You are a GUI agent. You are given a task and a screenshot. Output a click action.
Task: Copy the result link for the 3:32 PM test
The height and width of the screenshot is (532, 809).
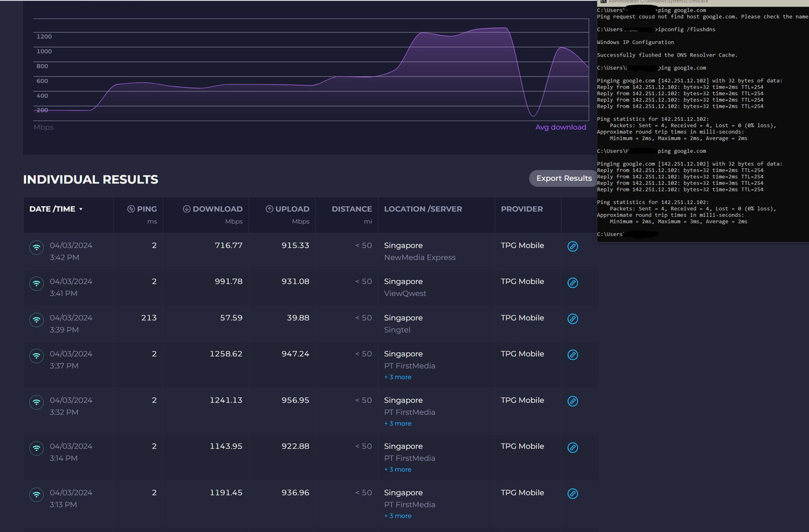[572, 402]
